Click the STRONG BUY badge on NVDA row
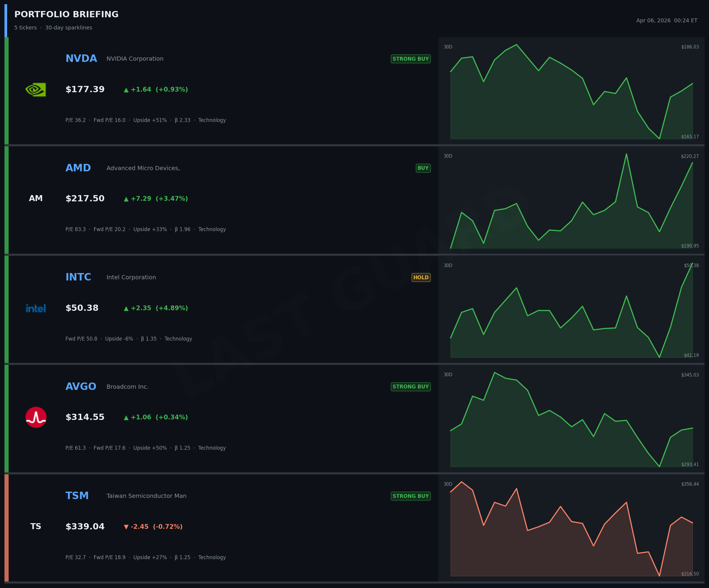The width and height of the screenshot is (709, 588). tap(410, 59)
